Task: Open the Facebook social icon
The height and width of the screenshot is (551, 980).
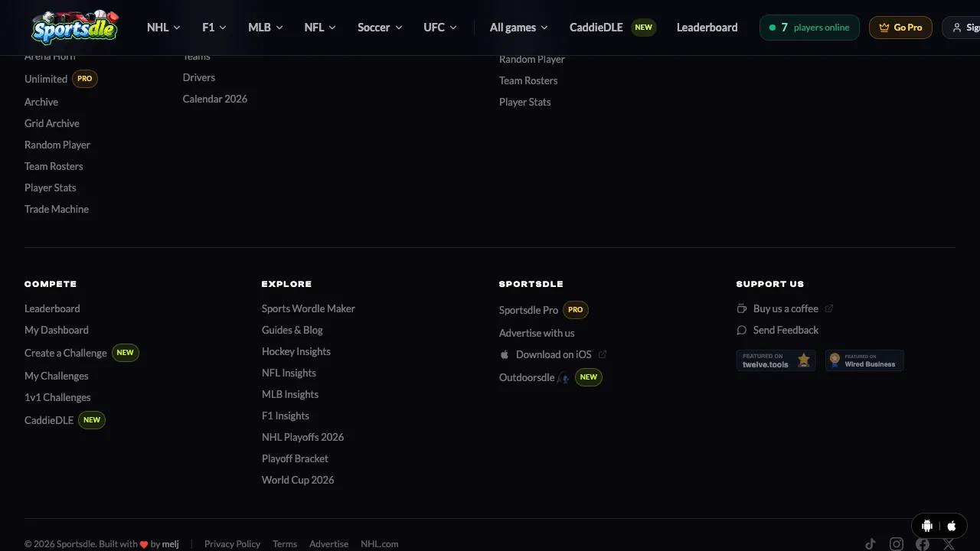Action: [923, 544]
